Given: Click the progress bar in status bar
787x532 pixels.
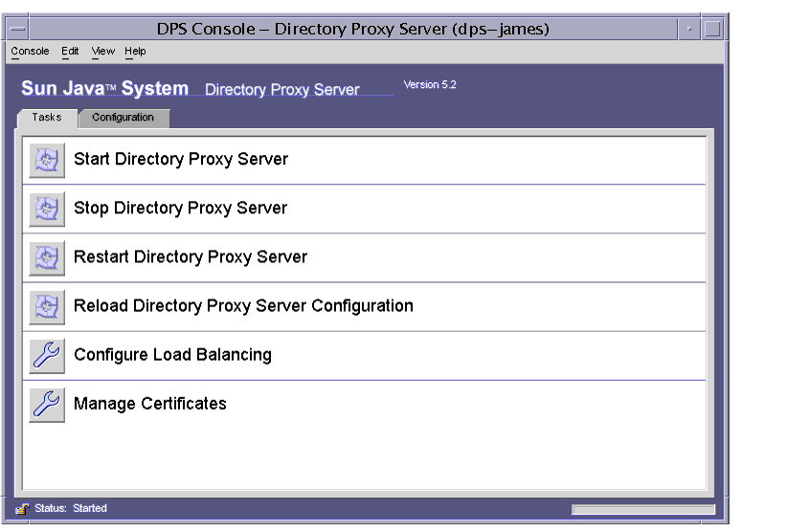Looking at the screenshot, I should [643, 509].
